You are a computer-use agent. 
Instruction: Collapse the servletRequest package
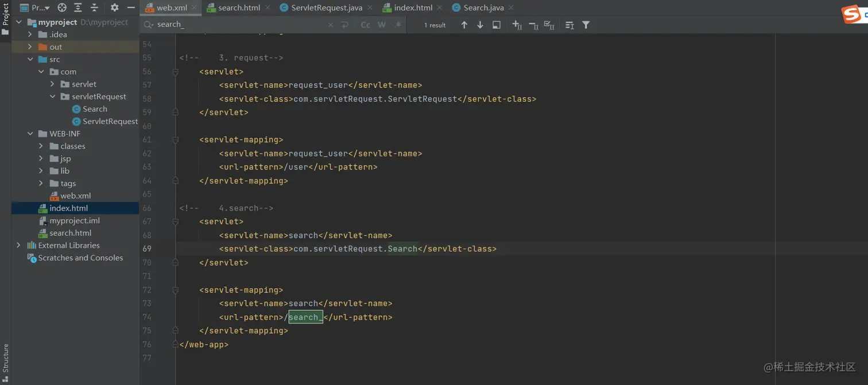[52, 96]
